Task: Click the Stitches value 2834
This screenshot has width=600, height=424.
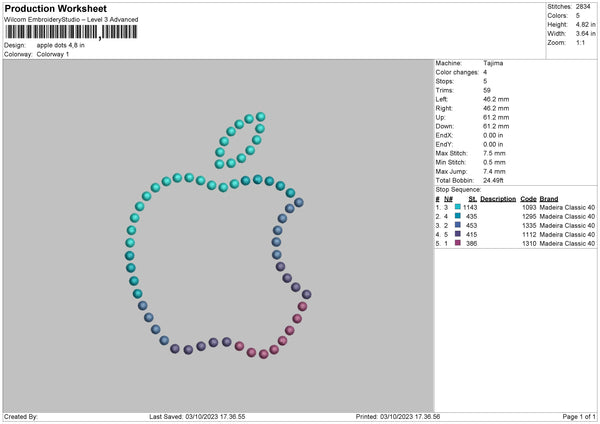Action: coord(583,7)
